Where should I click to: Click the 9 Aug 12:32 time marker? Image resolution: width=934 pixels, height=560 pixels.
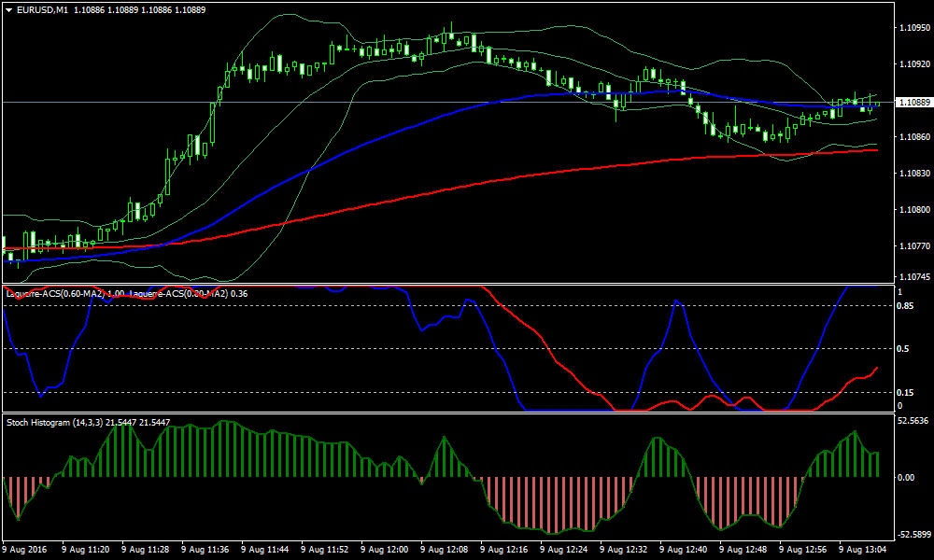[x=624, y=550]
